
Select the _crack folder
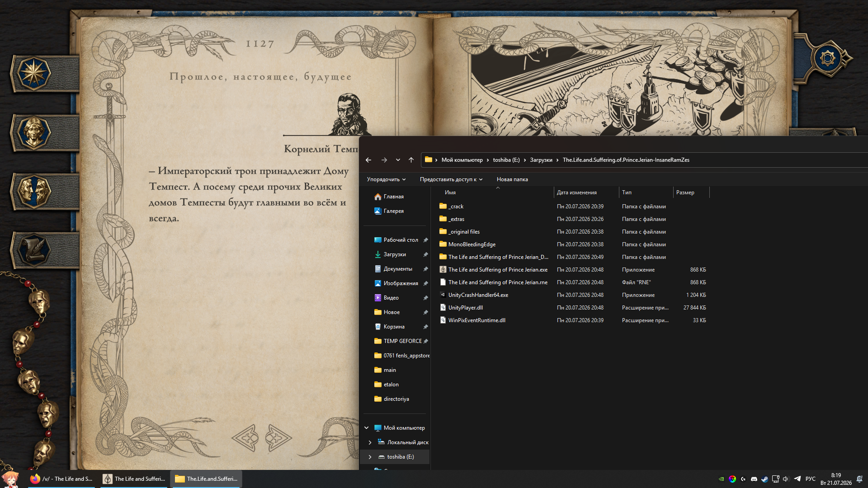tap(456, 206)
